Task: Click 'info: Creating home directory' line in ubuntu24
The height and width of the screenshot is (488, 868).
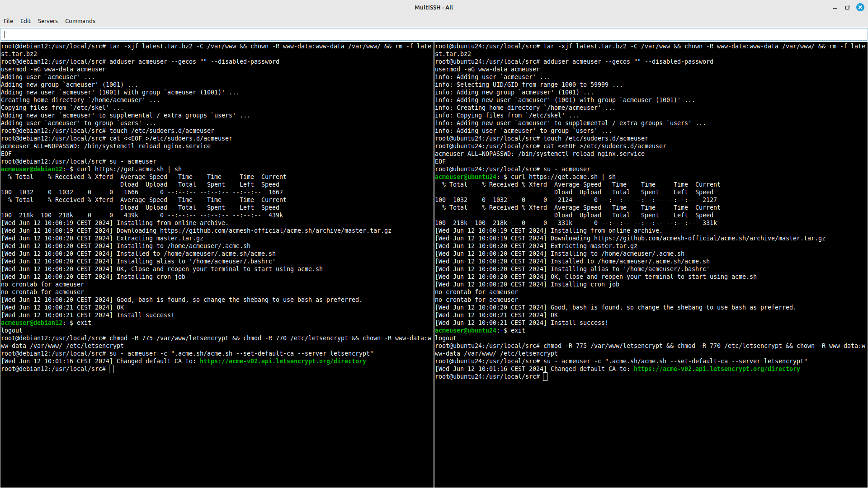Action: coord(525,108)
